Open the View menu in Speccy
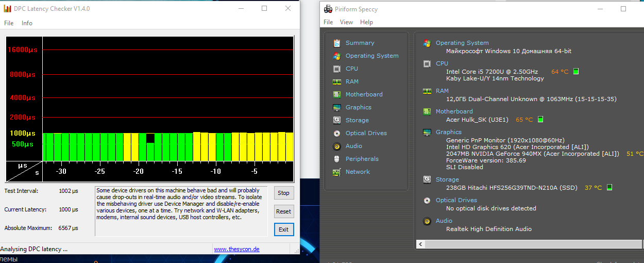644x263 pixels. point(346,22)
